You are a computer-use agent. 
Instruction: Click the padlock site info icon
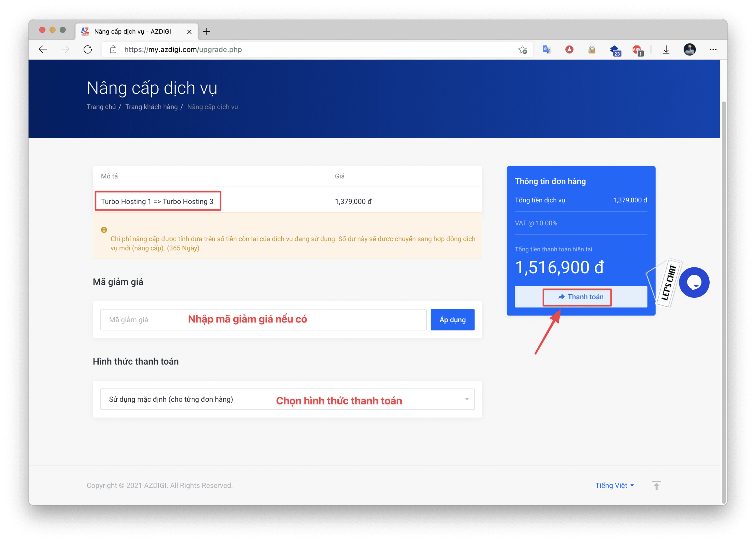(x=113, y=50)
